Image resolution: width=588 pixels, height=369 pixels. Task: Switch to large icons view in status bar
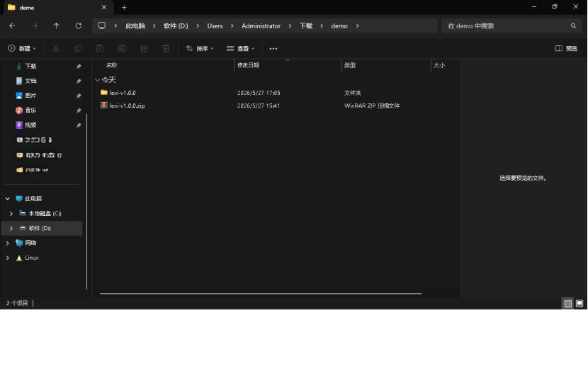pos(579,303)
